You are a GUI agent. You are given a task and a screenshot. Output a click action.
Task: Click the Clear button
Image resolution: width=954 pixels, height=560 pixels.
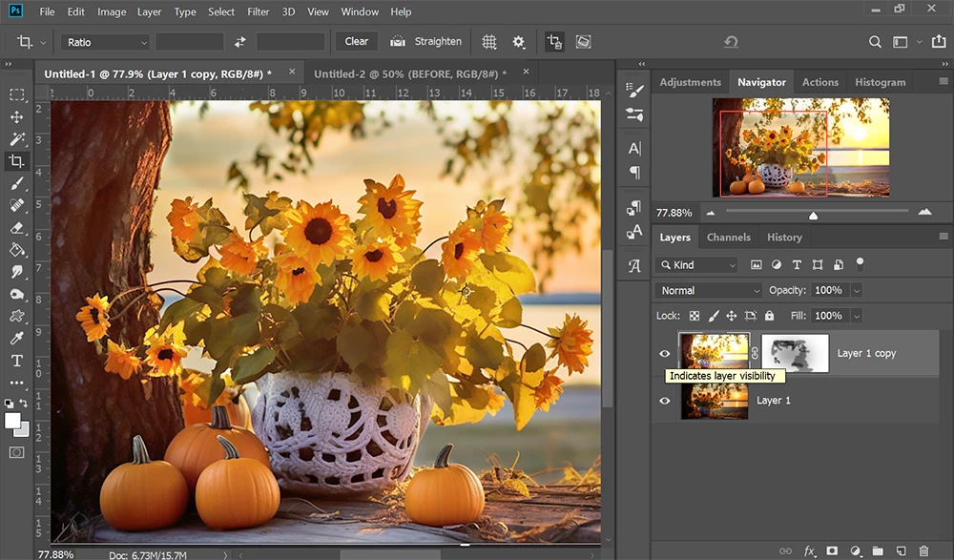coord(357,42)
